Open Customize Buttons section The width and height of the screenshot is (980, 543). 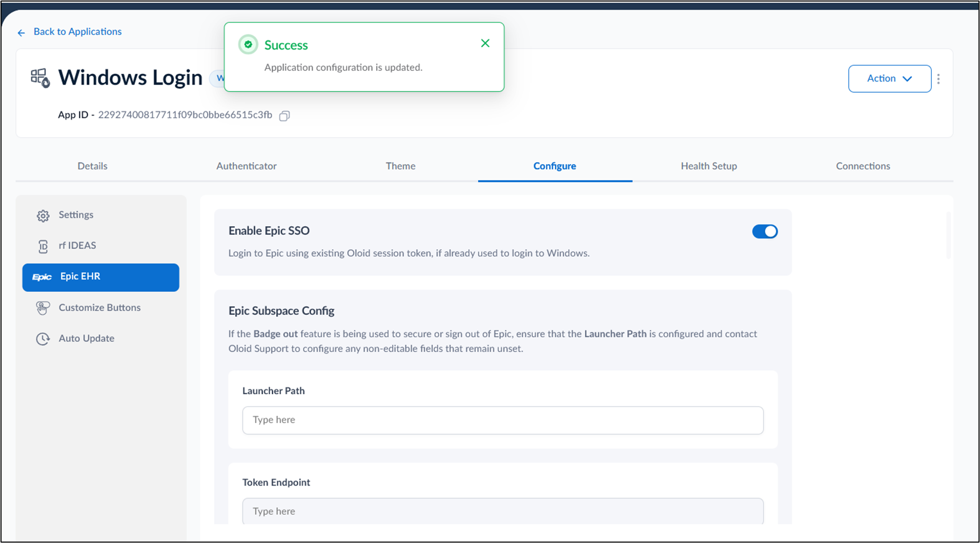point(100,308)
